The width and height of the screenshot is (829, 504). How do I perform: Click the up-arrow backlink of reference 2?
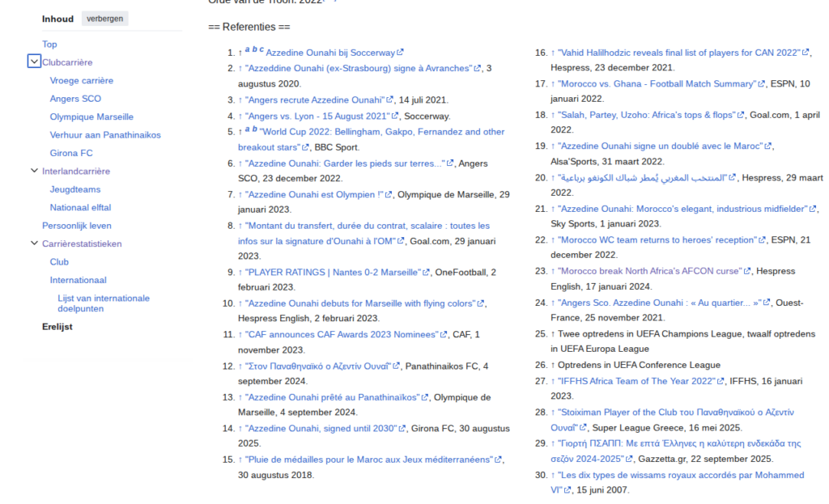click(240, 69)
